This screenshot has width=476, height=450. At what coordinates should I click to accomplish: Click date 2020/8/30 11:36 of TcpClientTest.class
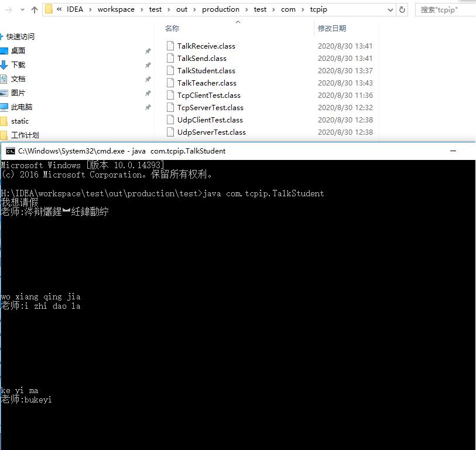click(x=345, y=96)
